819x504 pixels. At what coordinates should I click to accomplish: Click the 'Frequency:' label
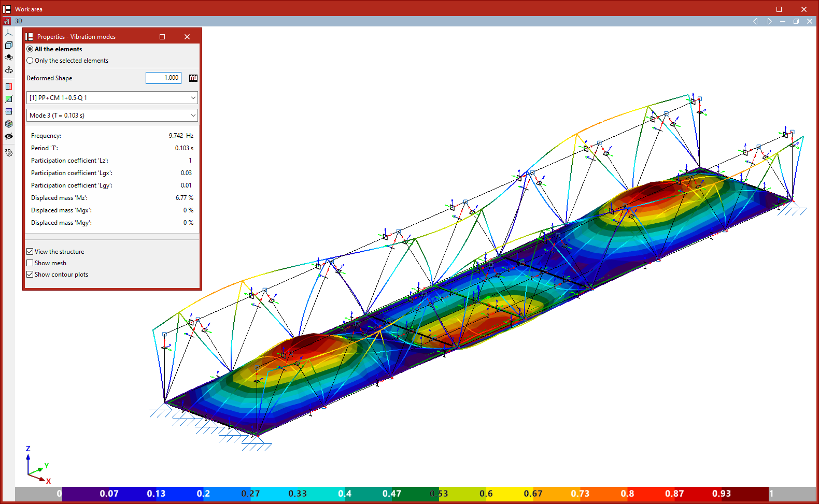[x=46, y=136]
